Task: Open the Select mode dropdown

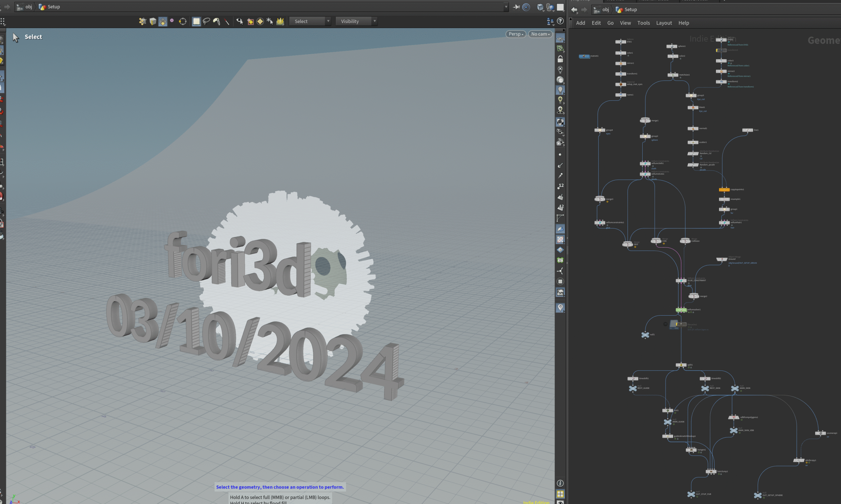Action: click(310, 21)
